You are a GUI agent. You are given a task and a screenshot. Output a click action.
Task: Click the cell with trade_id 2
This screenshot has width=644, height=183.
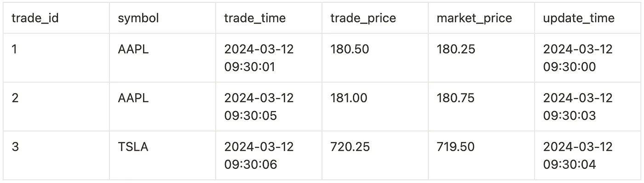click(x=56, y=106)
